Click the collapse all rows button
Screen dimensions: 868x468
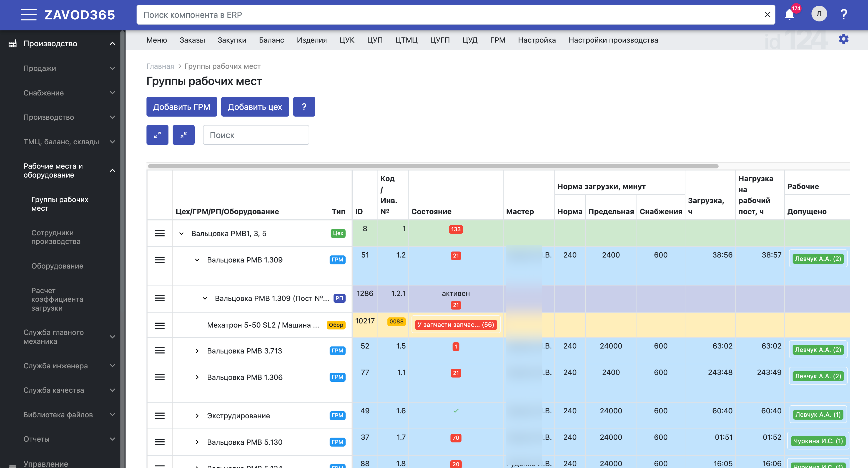click(183, 135)
